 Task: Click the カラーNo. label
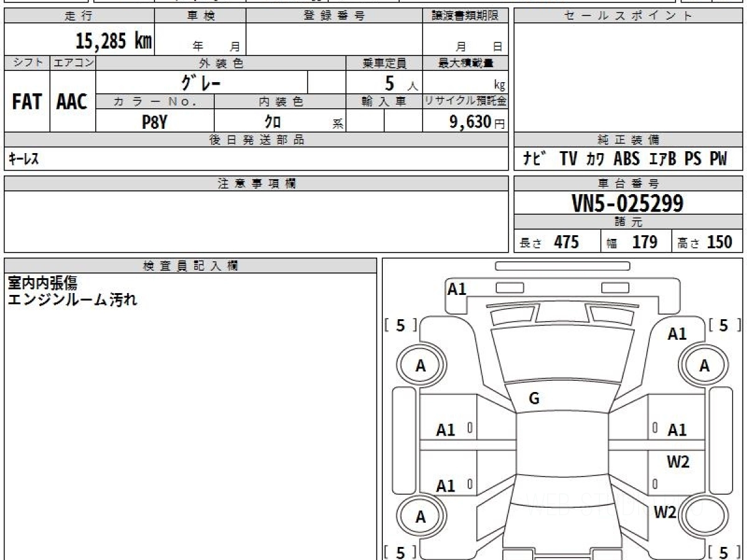click(155, 102)
